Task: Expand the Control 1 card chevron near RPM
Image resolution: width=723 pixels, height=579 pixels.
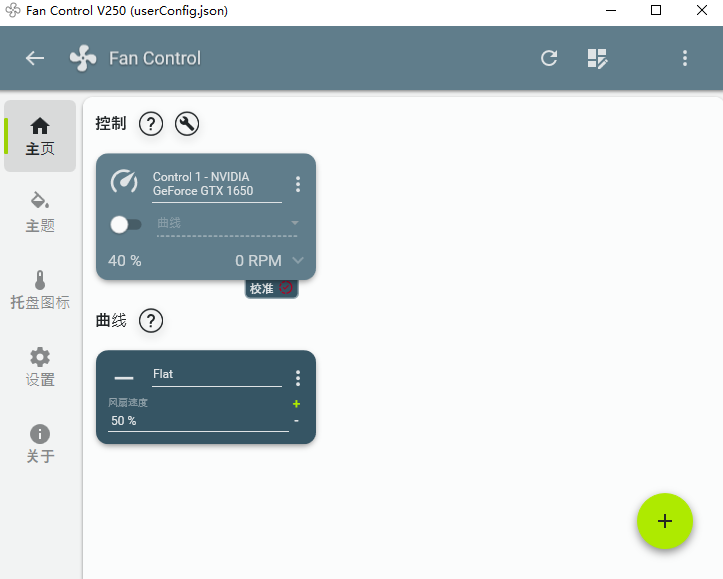Action: [x=298, y=260]
